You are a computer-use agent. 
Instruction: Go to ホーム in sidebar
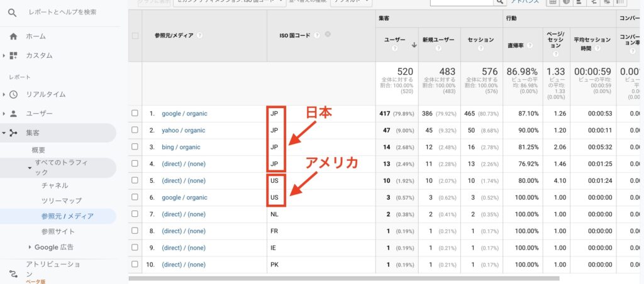(x=36, y=36)
